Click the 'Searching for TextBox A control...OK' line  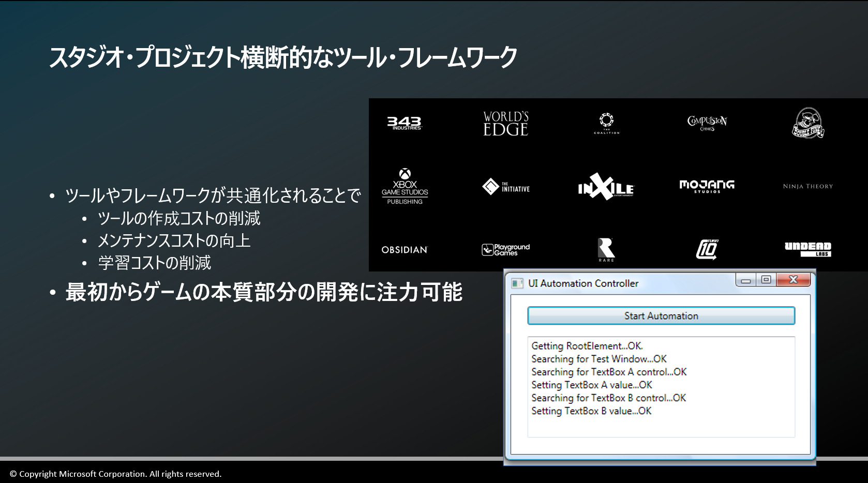click(x=609, y=372)
